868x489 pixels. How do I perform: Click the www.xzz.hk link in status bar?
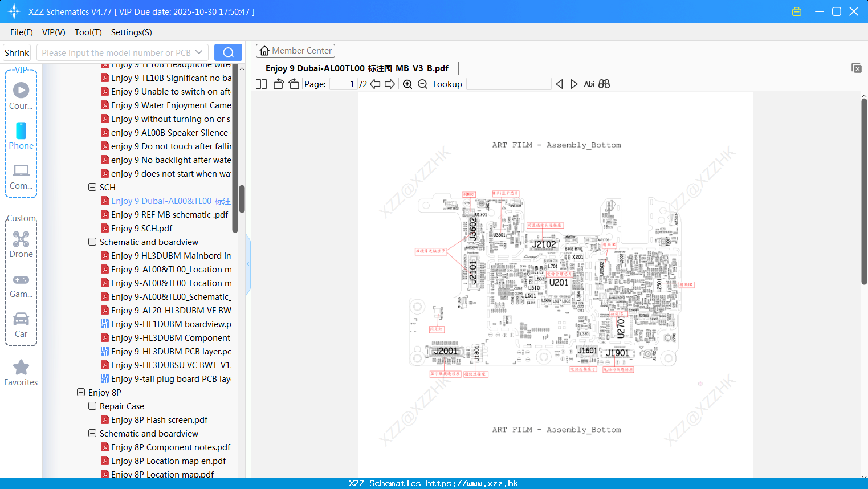pos(472,483)
